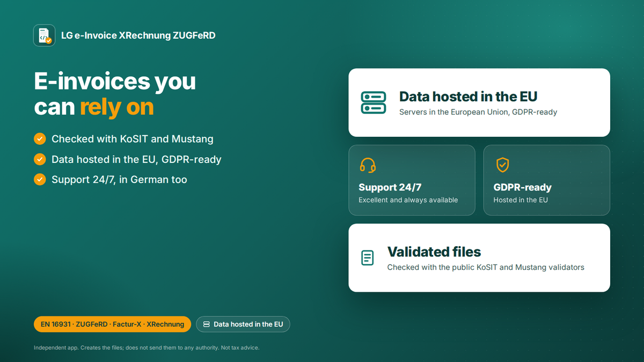
Task: Click the 'Hosted in the EU' caption
Action: 521,200
